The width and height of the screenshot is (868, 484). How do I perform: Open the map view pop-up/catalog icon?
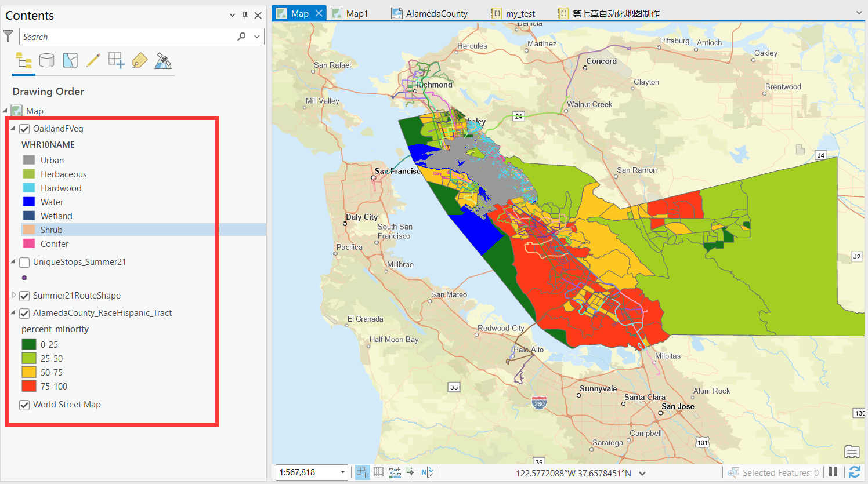pos(852,451)
